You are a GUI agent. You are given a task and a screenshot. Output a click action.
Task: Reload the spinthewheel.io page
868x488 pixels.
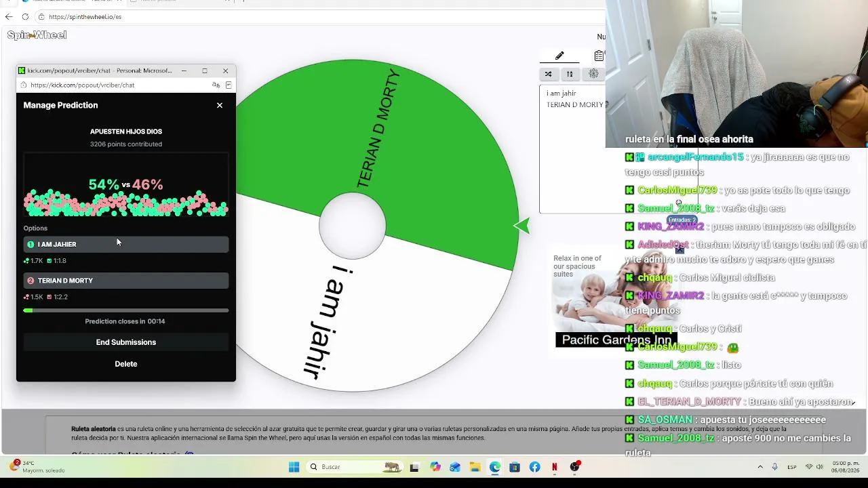point(25,16)
